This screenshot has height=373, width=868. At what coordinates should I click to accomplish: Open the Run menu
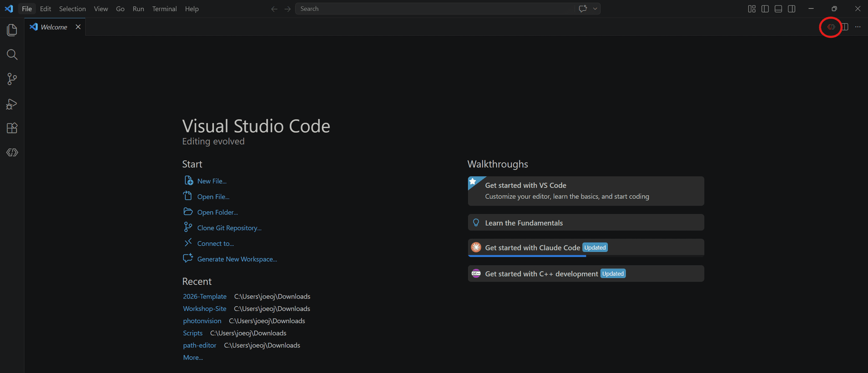[138, 9]
